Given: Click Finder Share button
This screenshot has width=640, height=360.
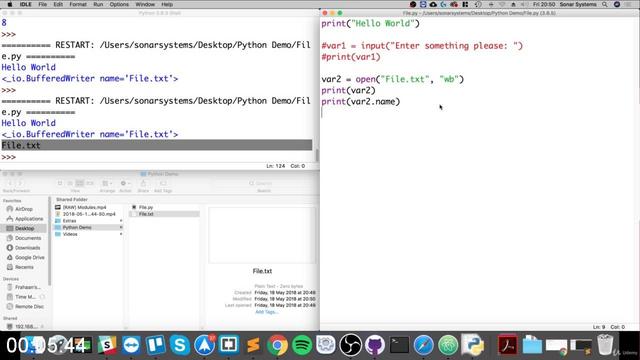Looking at the screenshot, I should [143, 184].
